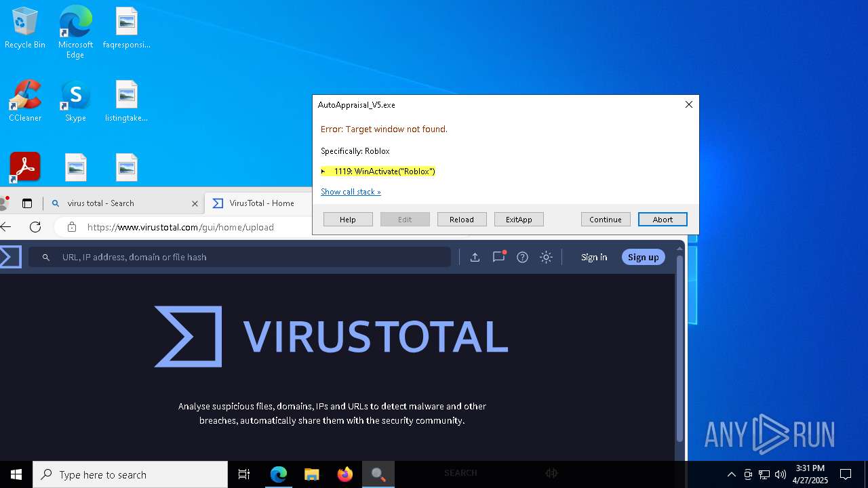This screenshot has width=868, height=488.
Task: Click the VirusTotal upload file icon
Action: click(475, 257)
